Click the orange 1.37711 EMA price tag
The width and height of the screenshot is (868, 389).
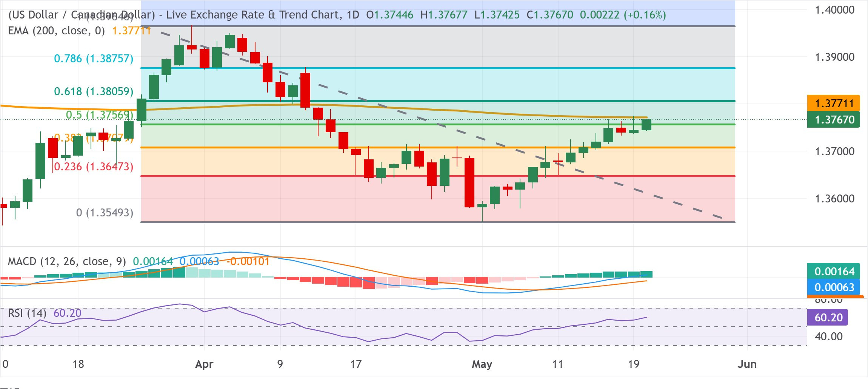[x=833, y=103]
